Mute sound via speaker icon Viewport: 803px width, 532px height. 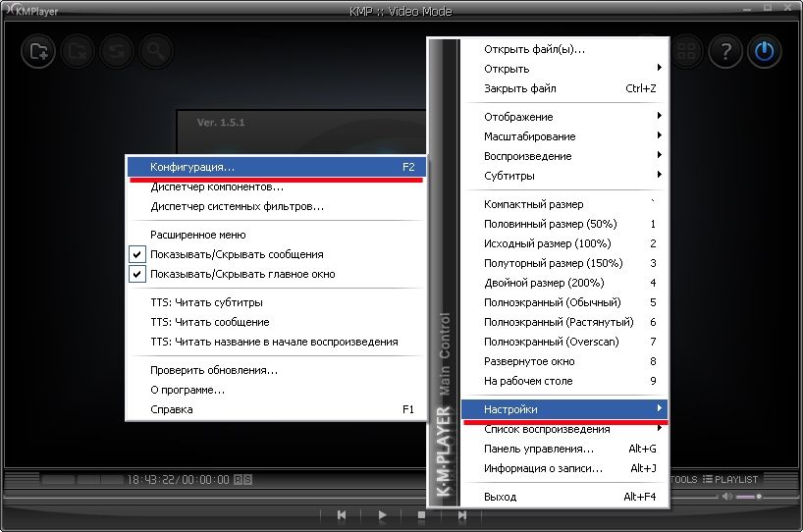pyautogui.click(x=727, y=496)
